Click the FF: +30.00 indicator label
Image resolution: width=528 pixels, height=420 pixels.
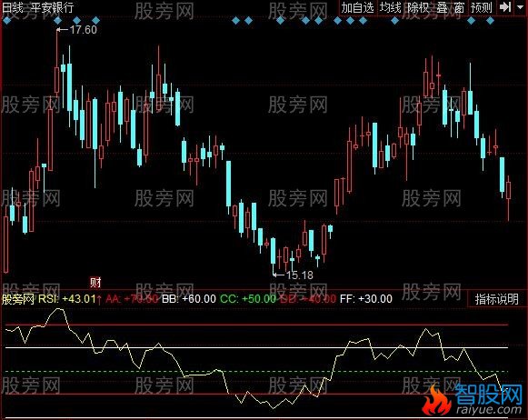pos(366,299)
